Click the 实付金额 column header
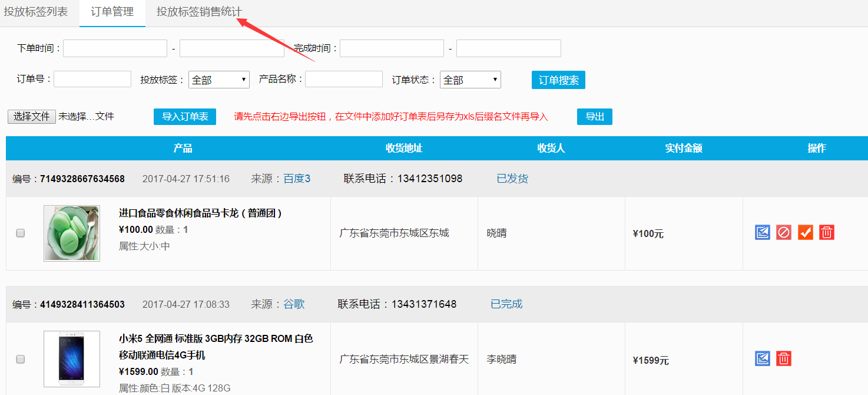 click(684, 149)
